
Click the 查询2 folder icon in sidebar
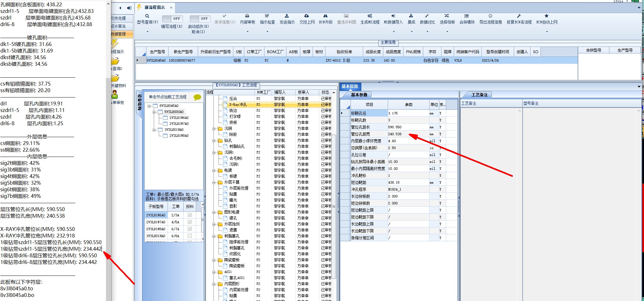tap(115, 61)
